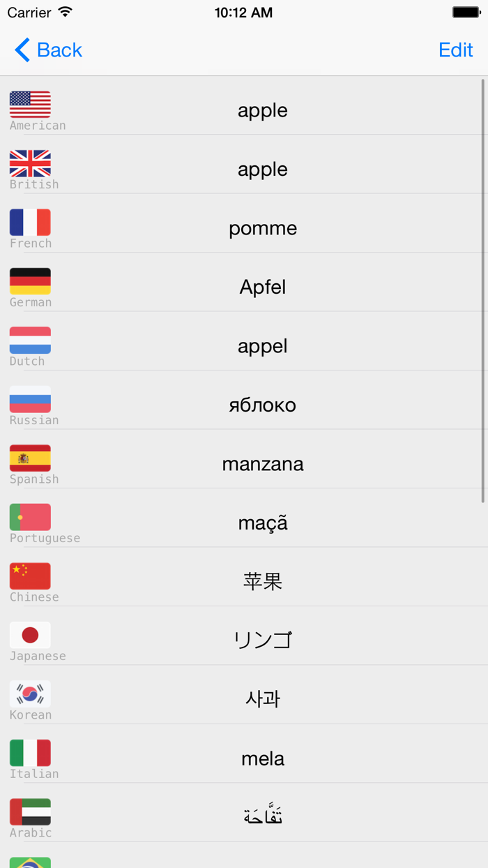Tap the row showing manzana
Viewport: 488px width, 868px height.
pos(263,463)
